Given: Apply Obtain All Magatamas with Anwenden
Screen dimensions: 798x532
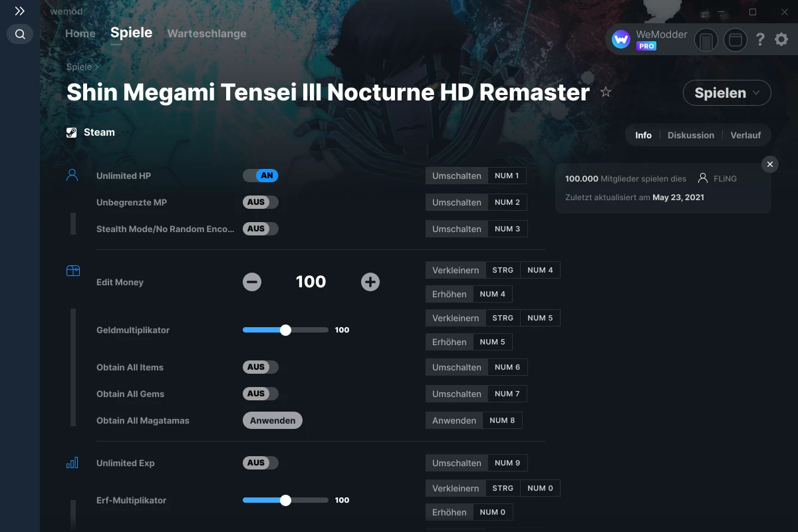Looking at the screenshot, I should coord(272,420).
